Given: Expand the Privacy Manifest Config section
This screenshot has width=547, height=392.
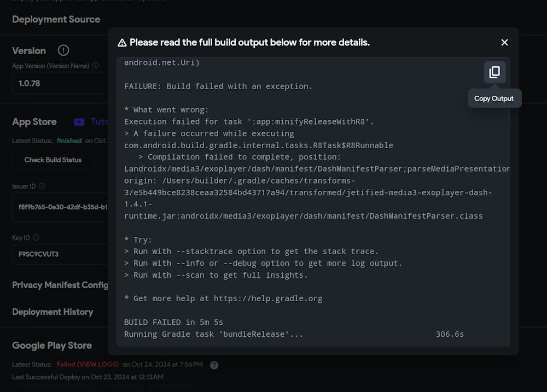Looking at the screenshot, I should pyautogui.click(x=60, y=285).
